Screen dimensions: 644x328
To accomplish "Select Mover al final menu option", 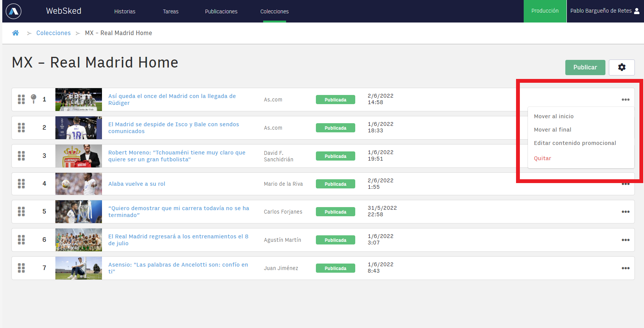I will pyautogui.click(x=552, y=130).
